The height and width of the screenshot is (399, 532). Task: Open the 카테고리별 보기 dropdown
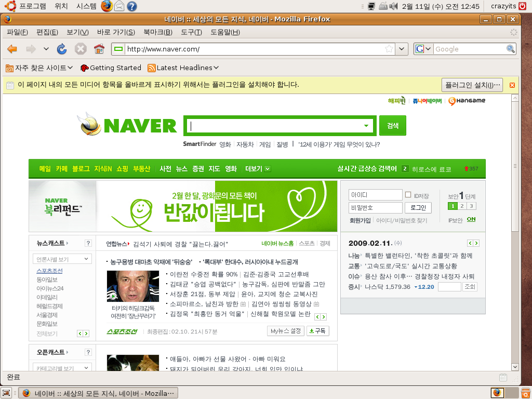pyautogui.click(x=62, y=367)
